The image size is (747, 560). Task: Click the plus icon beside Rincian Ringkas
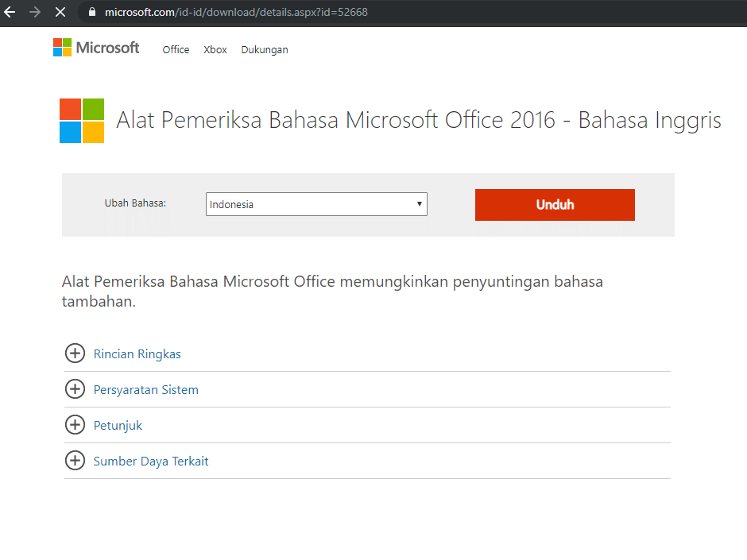[75, 353]
